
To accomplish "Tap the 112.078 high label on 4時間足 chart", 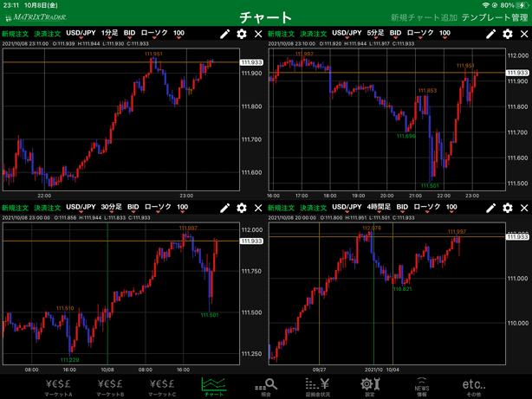I will [x=372, y=228].
